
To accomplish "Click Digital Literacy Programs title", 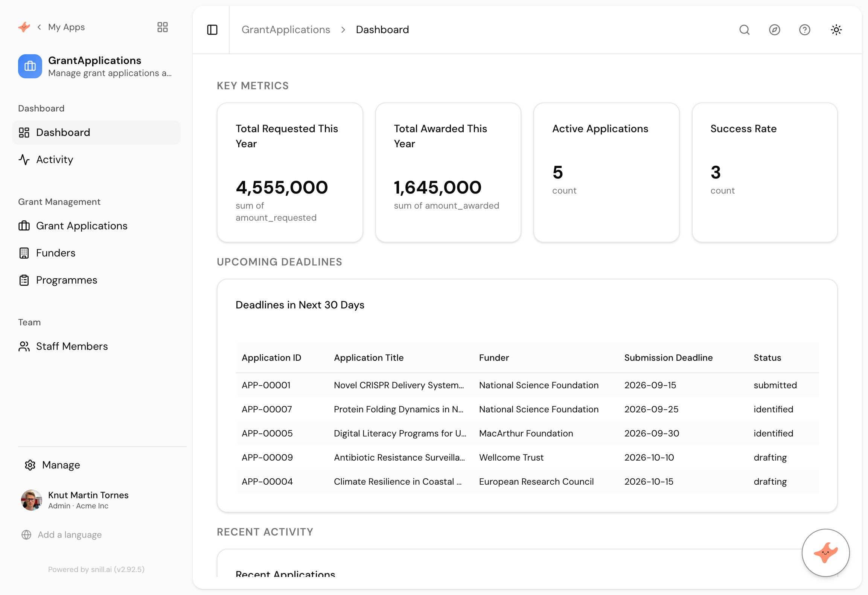I will (x=400, y=433).
